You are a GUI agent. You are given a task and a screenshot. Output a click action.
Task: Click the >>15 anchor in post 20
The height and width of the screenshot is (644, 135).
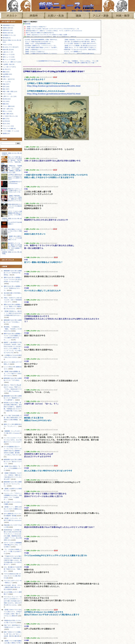tap(26, 347)
